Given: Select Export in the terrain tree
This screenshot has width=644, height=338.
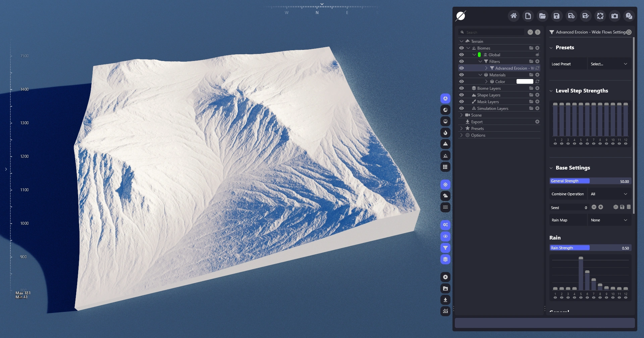Looking at the screenshot, I should [x=477, y=122].
